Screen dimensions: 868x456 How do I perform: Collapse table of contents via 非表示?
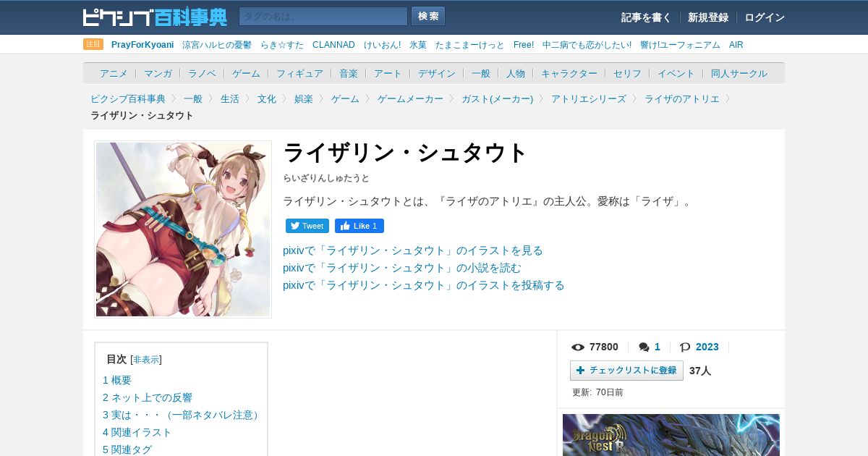point(146,360)
